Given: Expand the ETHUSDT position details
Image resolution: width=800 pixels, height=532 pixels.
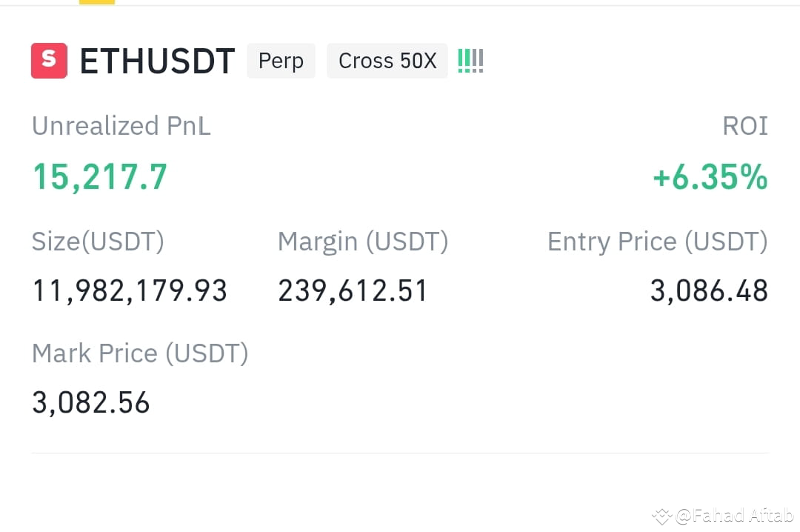Looking at the screenshot, I should 157,61.
